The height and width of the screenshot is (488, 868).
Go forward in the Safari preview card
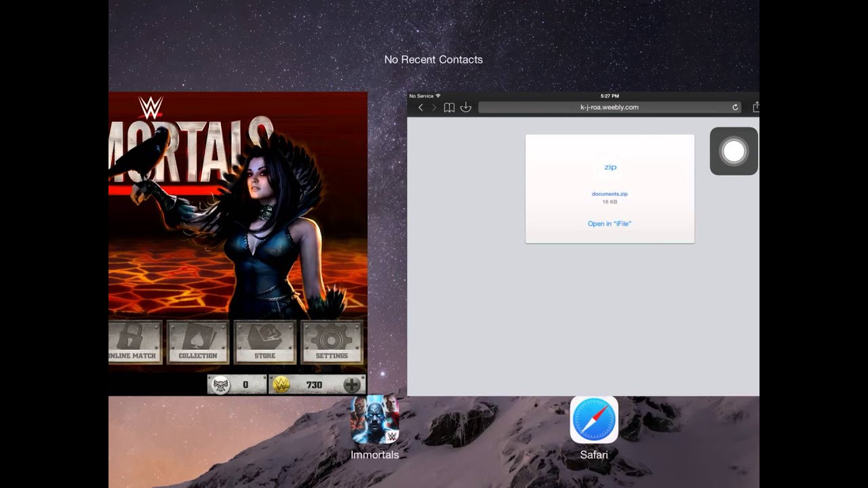(x=435, y=108)
